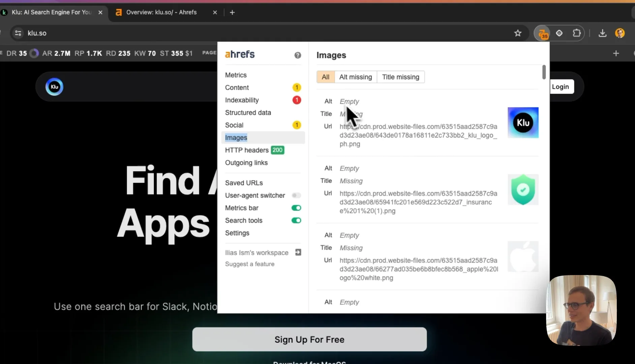The image size is (635, 364).
Task: Enable the User-agent switcher toggle
Action: coord(296,195)
